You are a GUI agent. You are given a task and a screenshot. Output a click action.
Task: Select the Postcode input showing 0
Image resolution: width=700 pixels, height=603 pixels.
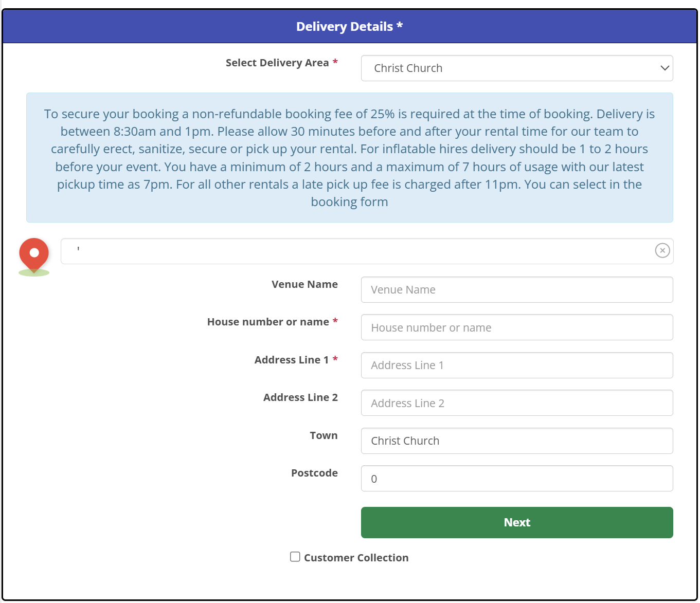(x=516, y=479)
